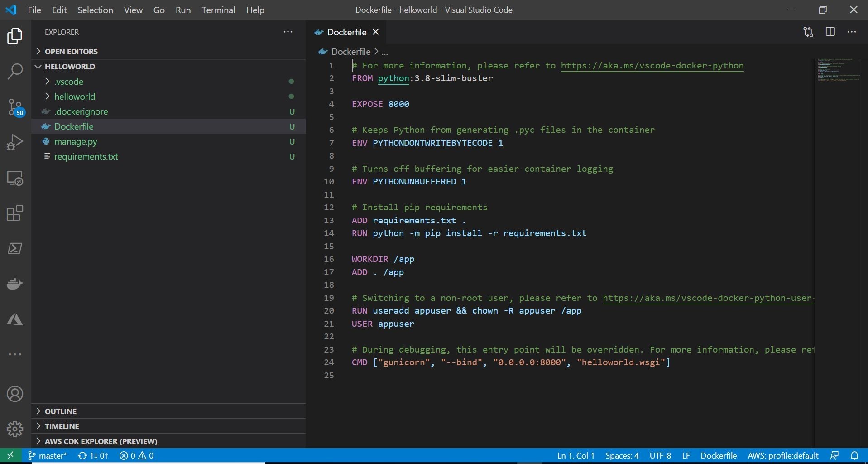Open the Remote Explorer icon
868x464 pixels.
pyautogui.click(x=15, y=178)
